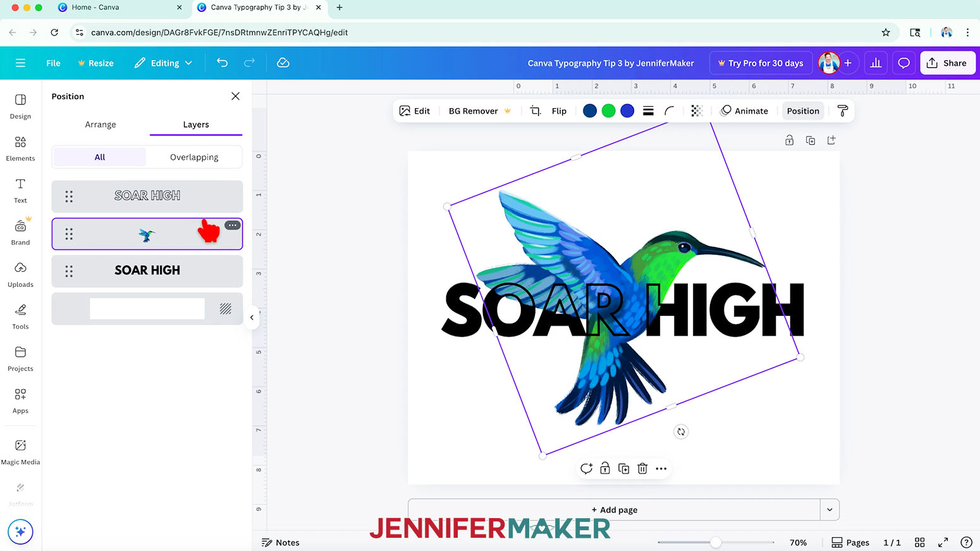Click the duplicate icon under image
Viewport: 980px width, 551px height.
[x=624, y=468]
